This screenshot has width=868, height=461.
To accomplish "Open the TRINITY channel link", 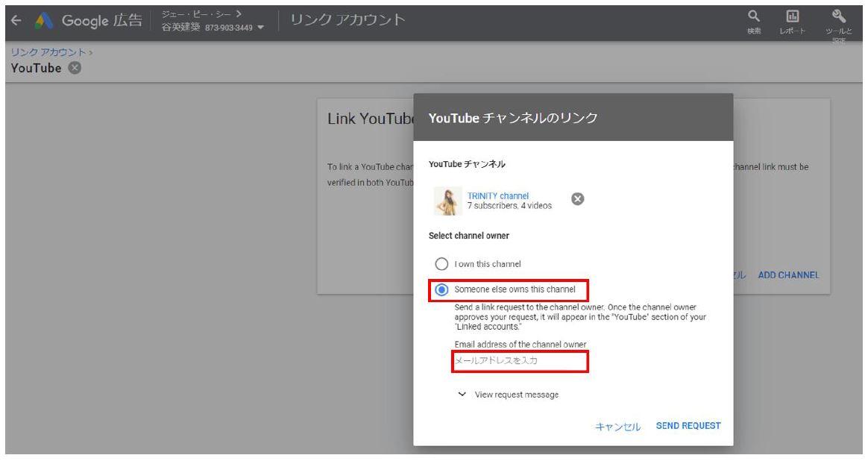I will tap(497, 195).
